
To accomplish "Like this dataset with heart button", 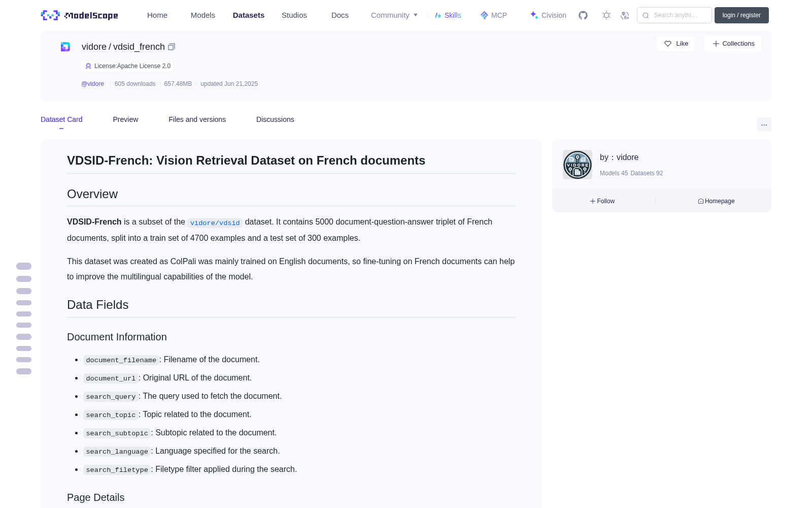I will pyautogui.click(x=676, y=44).
